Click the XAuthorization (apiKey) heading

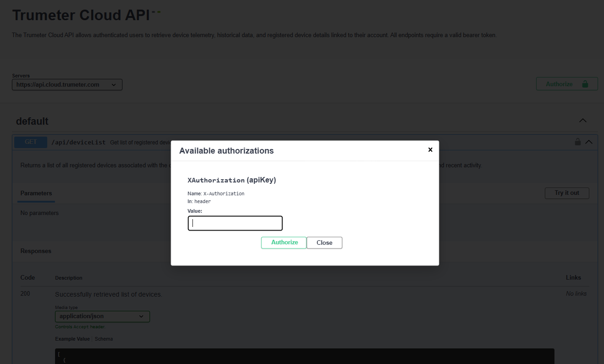232,180
